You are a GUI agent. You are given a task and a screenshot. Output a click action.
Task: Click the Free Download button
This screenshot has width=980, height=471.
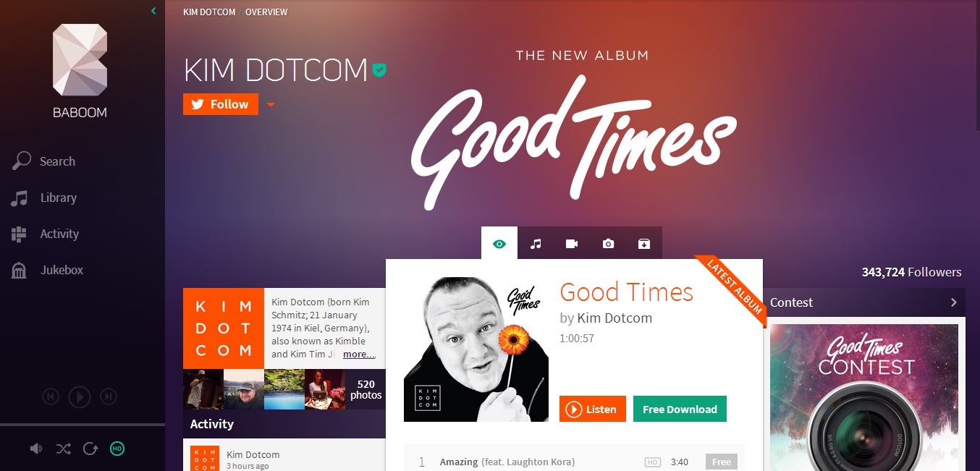(680, 409)
